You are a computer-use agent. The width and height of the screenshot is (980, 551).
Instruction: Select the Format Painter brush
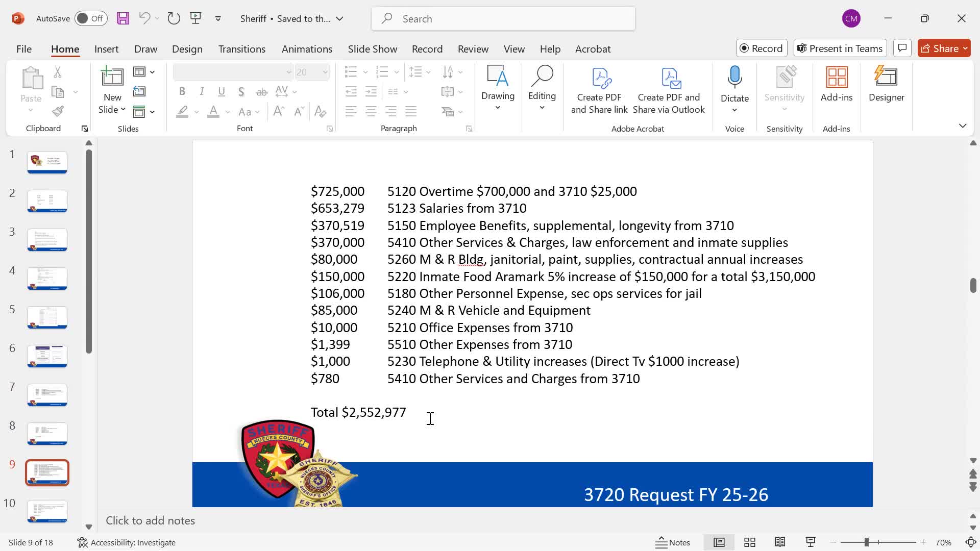[58, 111]
